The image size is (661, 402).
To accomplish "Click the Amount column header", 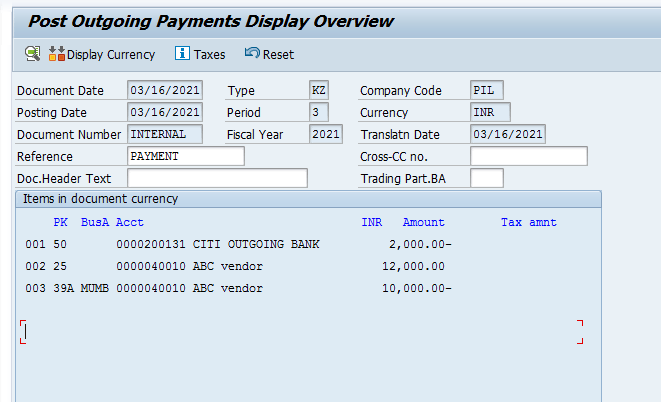I will tap(424, 222).
